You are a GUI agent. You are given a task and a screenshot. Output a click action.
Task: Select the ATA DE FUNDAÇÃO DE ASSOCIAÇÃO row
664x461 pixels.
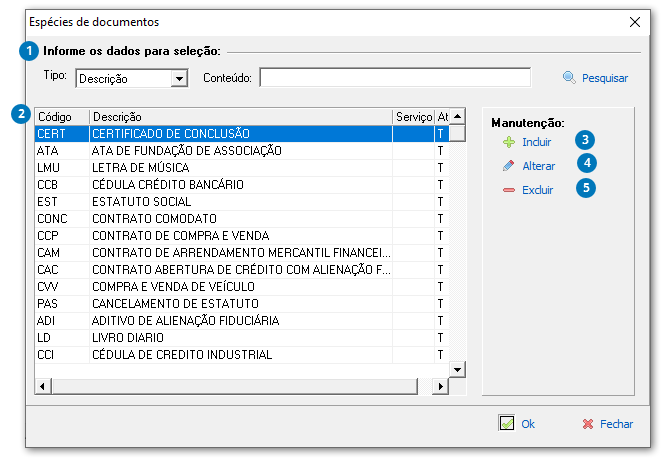coord(240,151)
